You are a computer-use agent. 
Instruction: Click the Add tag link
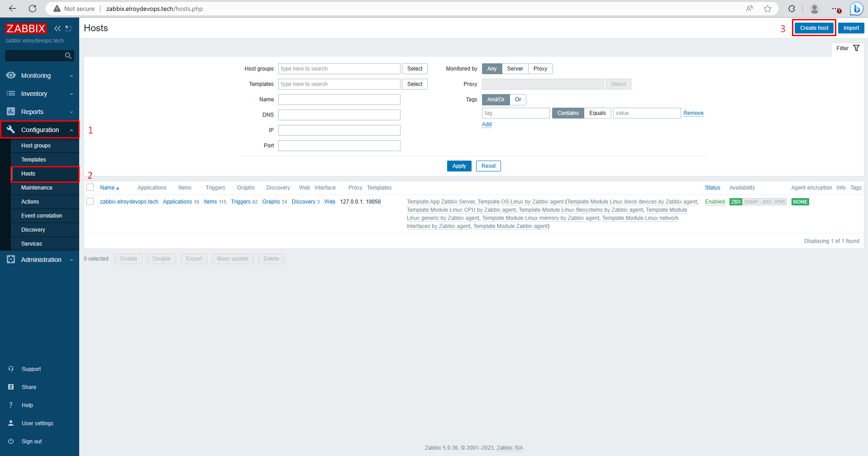click(486, 124)
